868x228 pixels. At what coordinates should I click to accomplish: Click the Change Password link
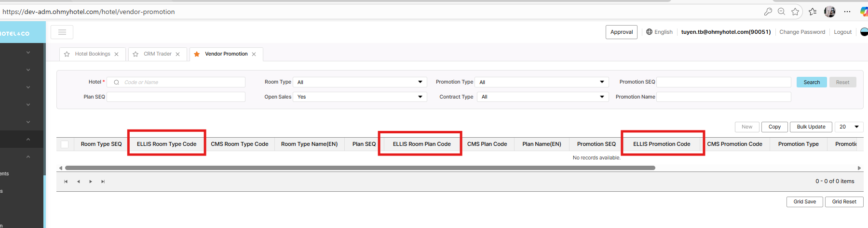click(x=802, y=32)
